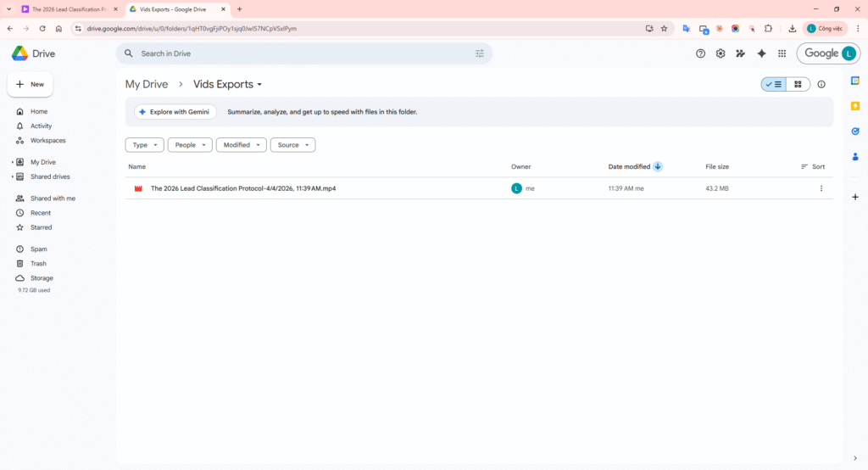Open Google Tasks in side panel
868x470 pixels.
855,131
